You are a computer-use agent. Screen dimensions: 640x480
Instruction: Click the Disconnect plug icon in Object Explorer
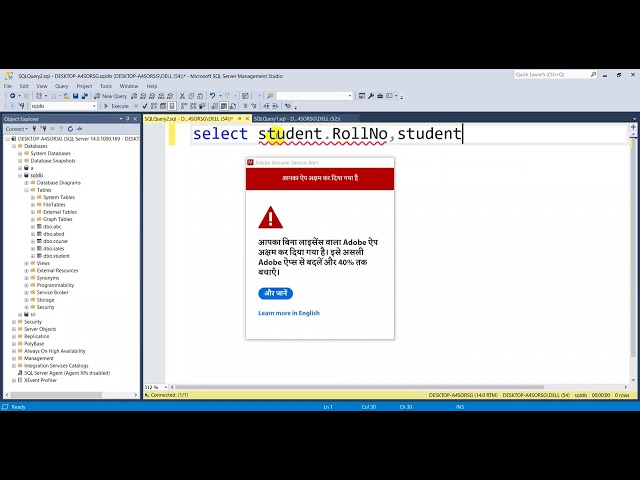(43, 129)
